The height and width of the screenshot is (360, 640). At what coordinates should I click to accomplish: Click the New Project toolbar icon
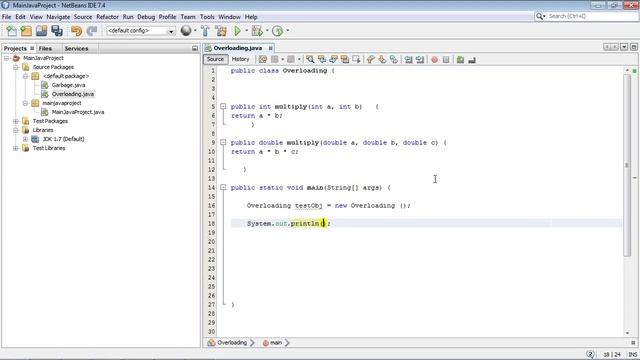pyautogui.click(x=26, y=31)
